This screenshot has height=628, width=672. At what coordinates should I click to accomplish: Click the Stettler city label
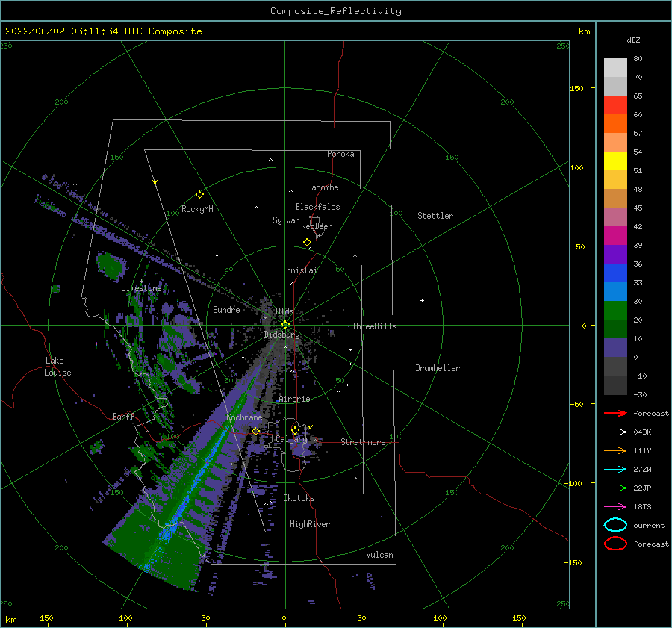435,216
